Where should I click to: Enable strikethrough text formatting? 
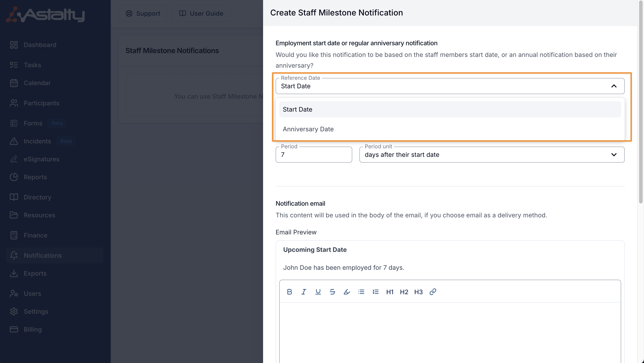[x=332, y=292]
